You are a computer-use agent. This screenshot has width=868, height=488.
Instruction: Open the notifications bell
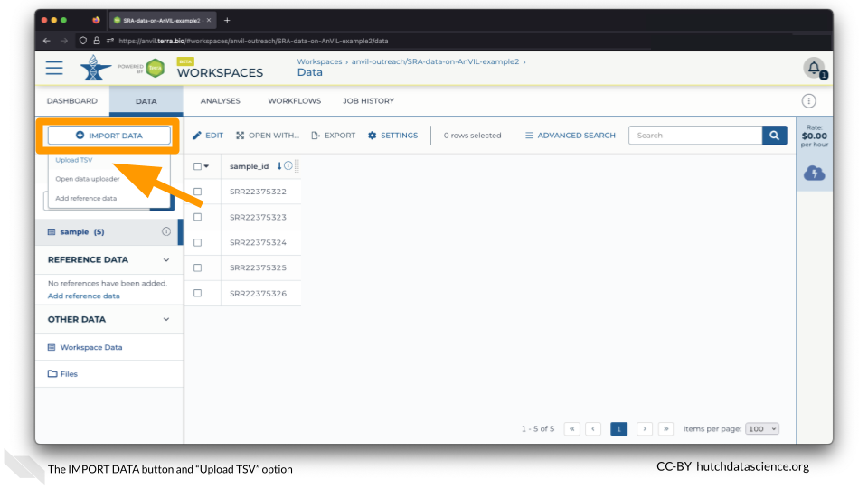coord(814,68)
